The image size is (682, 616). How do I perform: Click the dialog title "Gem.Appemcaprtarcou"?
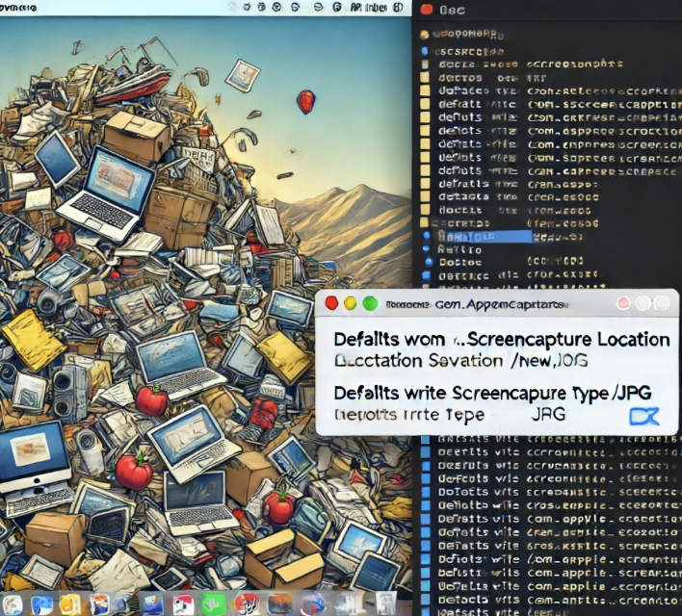502,305
